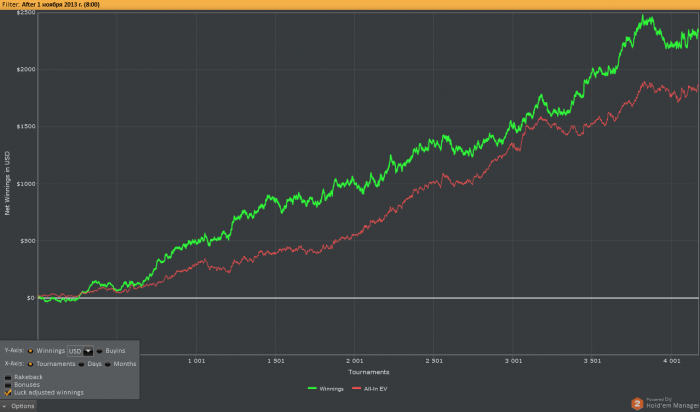Click the Tournaments x-axis title
Viewport: 700px width, 412px height.
(x=369, y=372)
